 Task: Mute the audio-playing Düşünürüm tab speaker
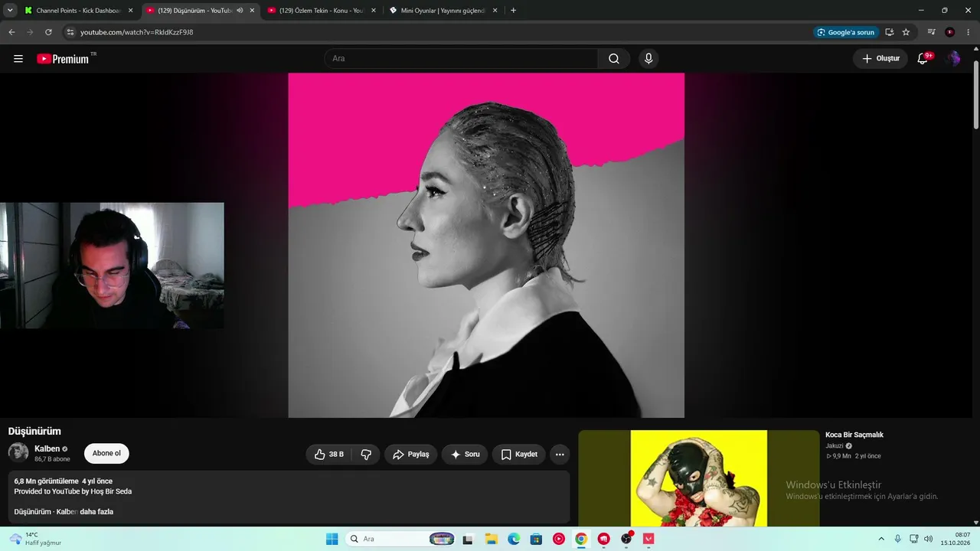[x=240, y=11]
